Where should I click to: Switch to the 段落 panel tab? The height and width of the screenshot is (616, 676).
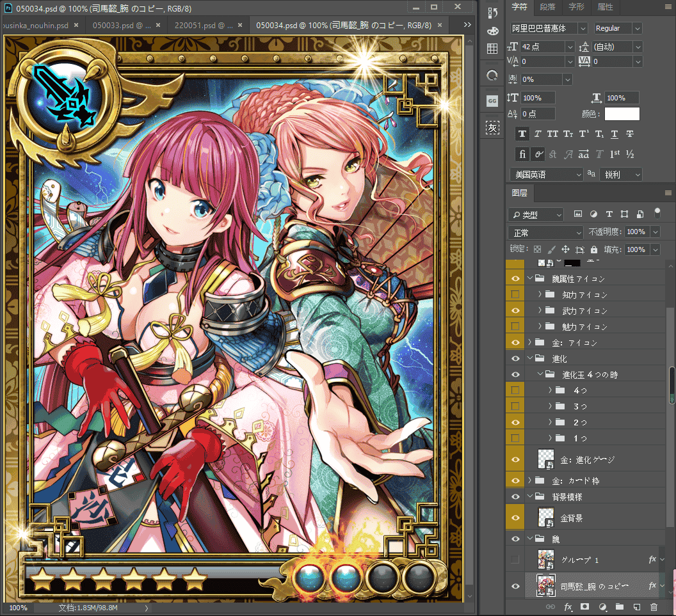(x=547, y=7)
